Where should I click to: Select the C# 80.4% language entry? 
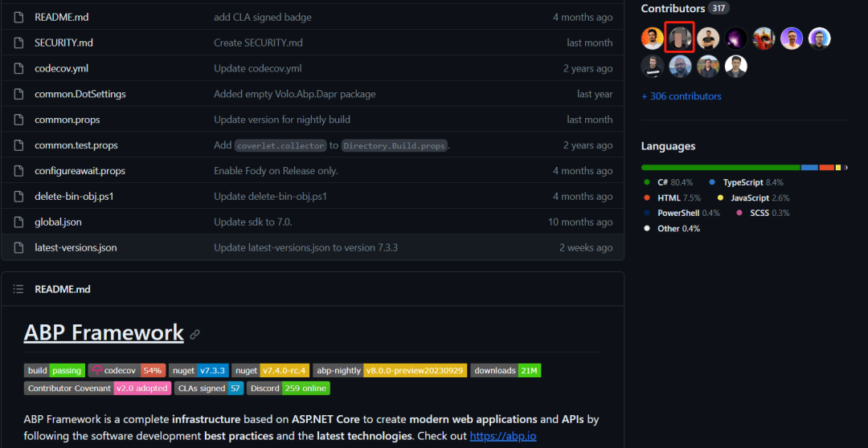click(x=669, y=182)
